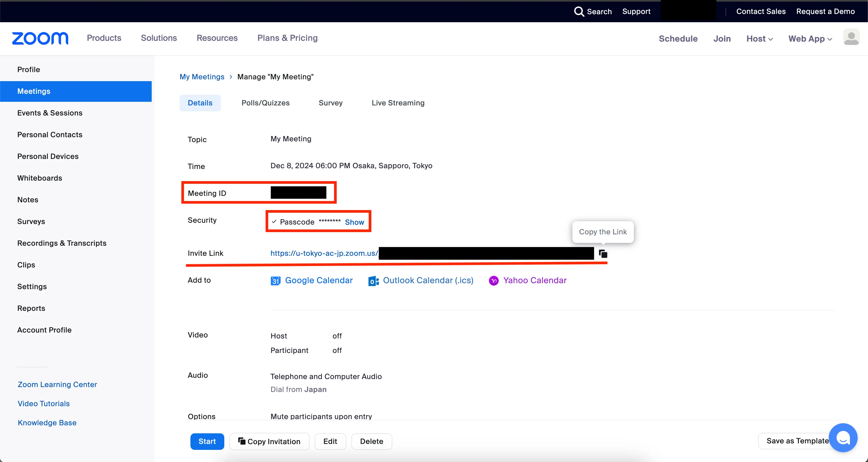
Task: Open the Zoom Learning Center link
Action: click(x=57, y=384)
